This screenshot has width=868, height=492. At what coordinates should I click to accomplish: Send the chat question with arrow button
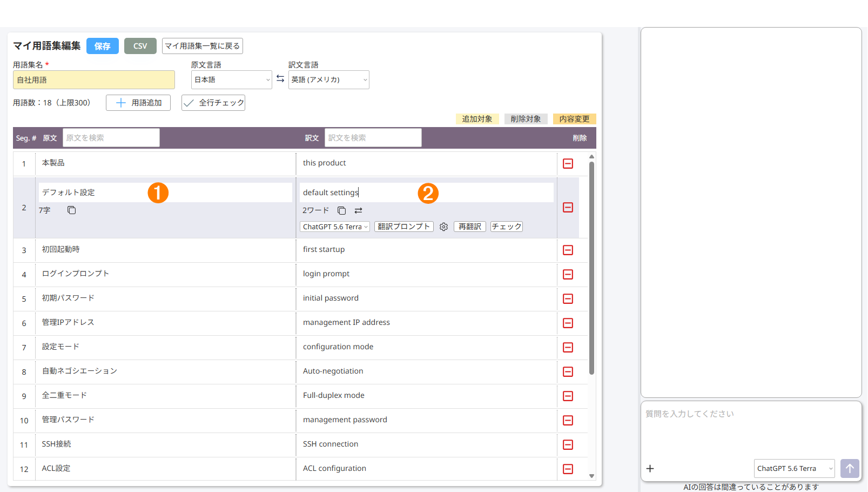coord(850,468)
